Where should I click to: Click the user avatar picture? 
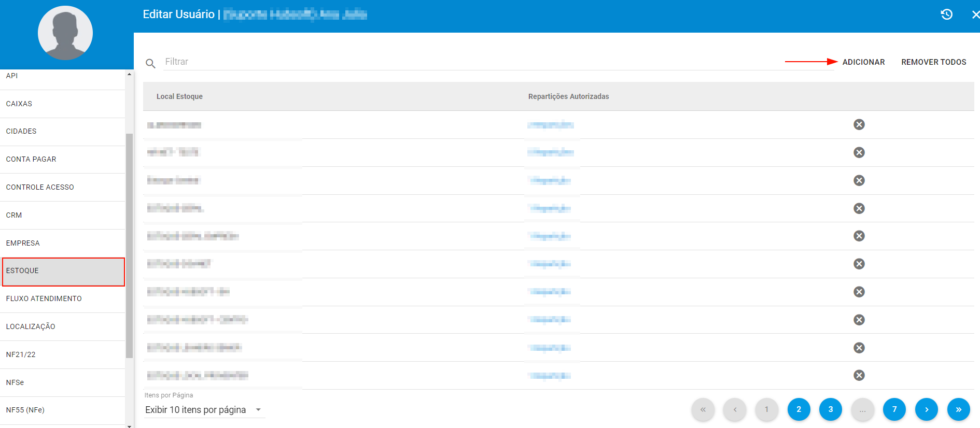(65, 33)
